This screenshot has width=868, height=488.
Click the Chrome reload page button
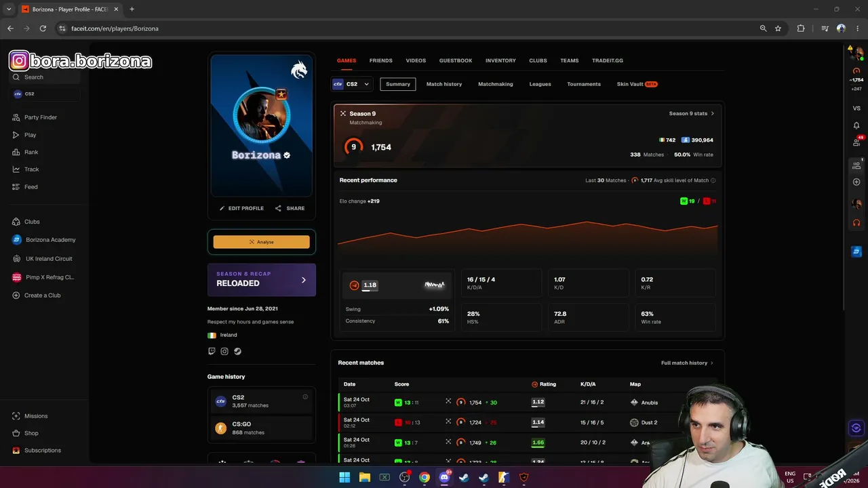[x=43, y=28]
